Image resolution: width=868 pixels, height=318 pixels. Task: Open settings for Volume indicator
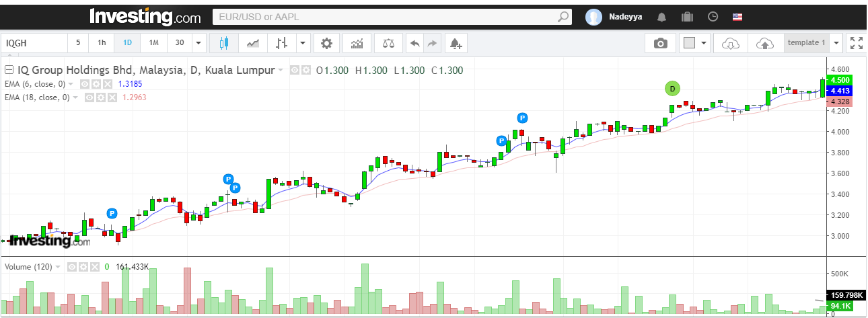[x=82, y=267]
